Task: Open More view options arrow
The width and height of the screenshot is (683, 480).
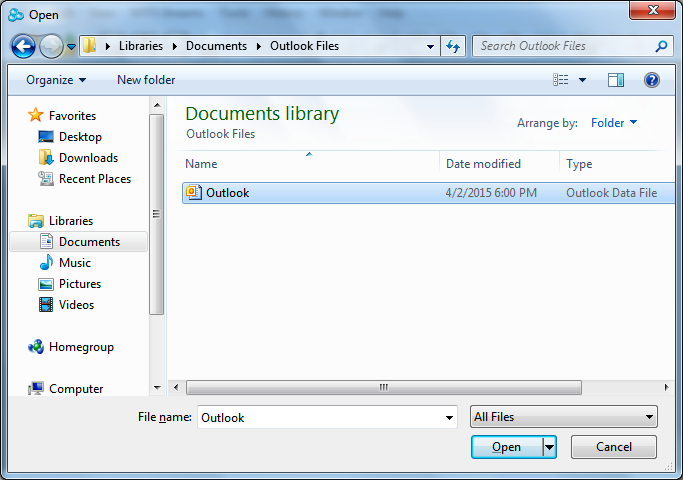Action: click(582, 80)
